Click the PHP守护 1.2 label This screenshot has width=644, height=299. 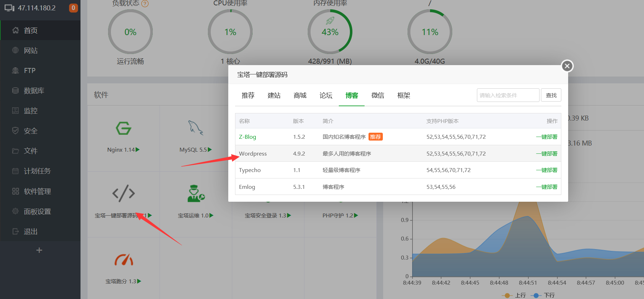[x=337, y=215]
